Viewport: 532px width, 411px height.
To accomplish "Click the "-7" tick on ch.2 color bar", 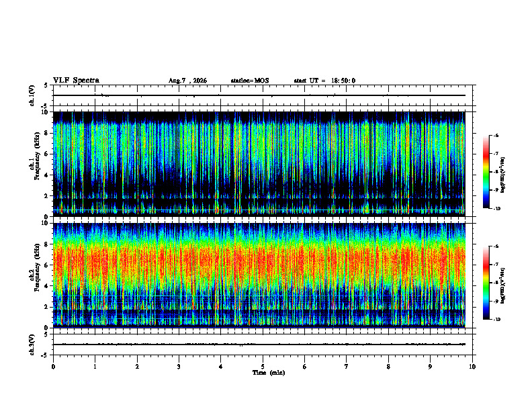I will (496, 265).
